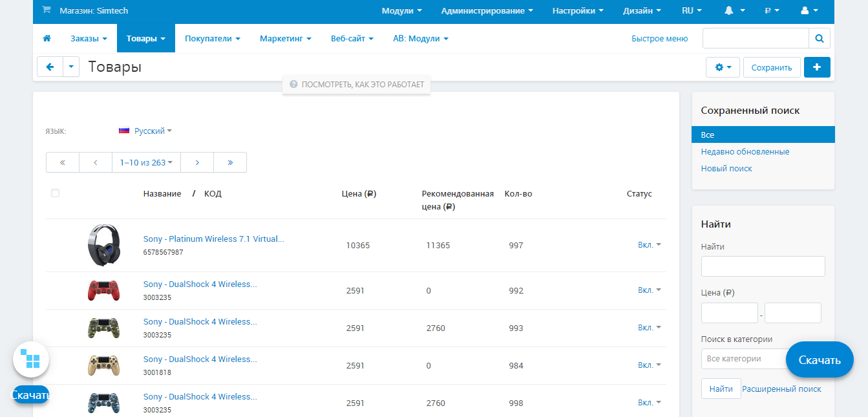Open the Администрирование menu
Viewport: 868px width, 417px height.
click(x=487, y=10)
